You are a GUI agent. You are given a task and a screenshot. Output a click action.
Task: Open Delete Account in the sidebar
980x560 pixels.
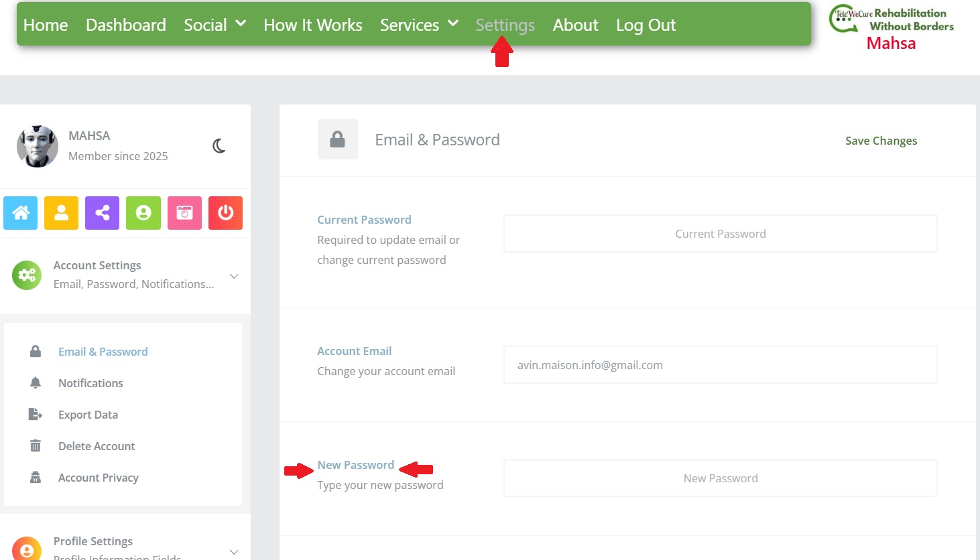point(97,446)
